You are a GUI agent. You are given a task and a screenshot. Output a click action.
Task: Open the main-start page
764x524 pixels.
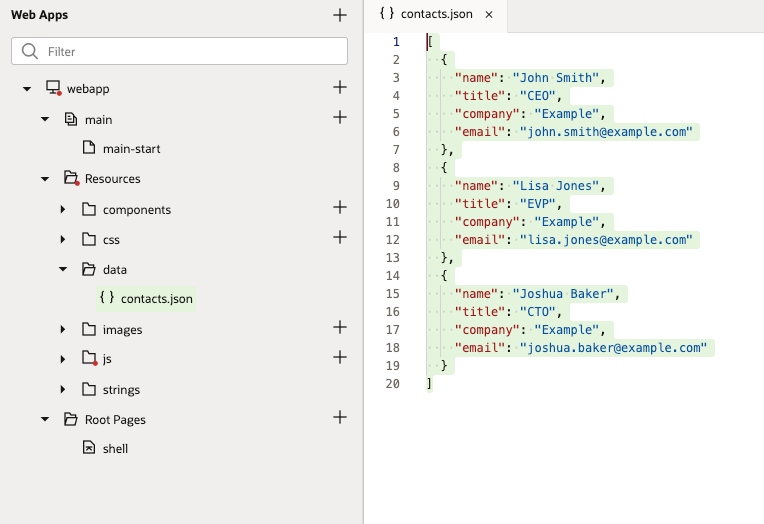pos(132,149)
